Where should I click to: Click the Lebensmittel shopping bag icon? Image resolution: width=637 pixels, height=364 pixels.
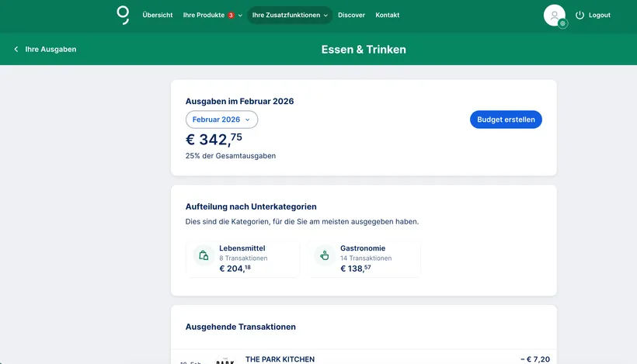coord(204,255)
